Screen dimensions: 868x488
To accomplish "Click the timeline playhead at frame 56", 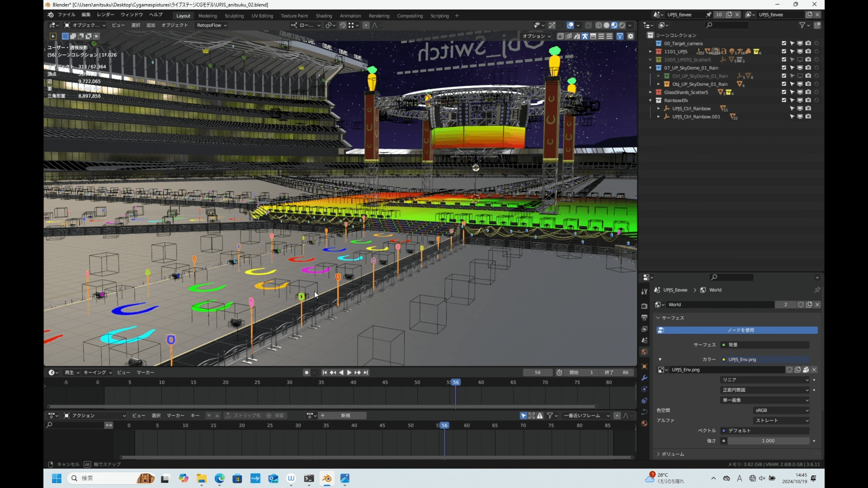I will point(456,382).
